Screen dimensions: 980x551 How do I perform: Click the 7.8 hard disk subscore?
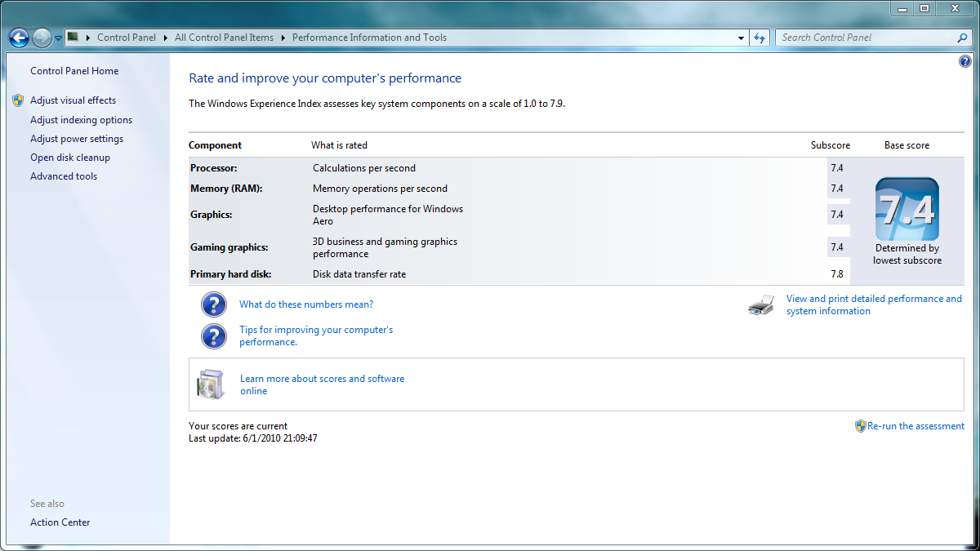click(837, 274)
